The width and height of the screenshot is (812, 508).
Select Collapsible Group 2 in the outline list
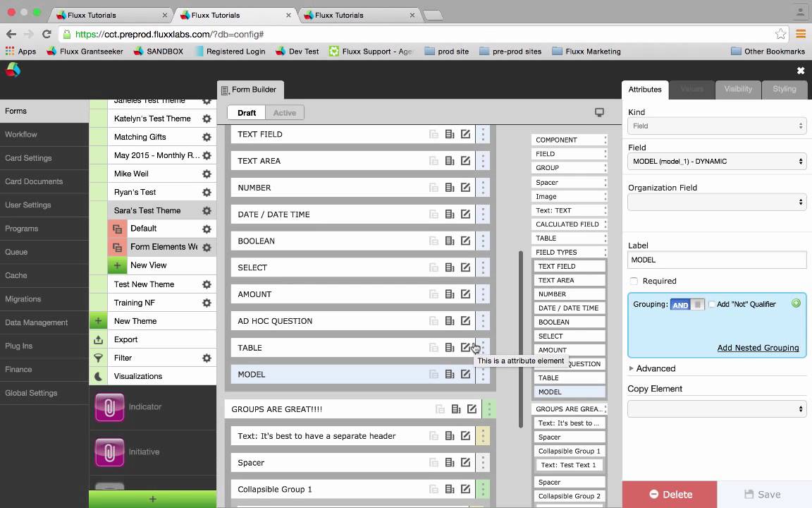pyautogui.click(x=569, y=496)
